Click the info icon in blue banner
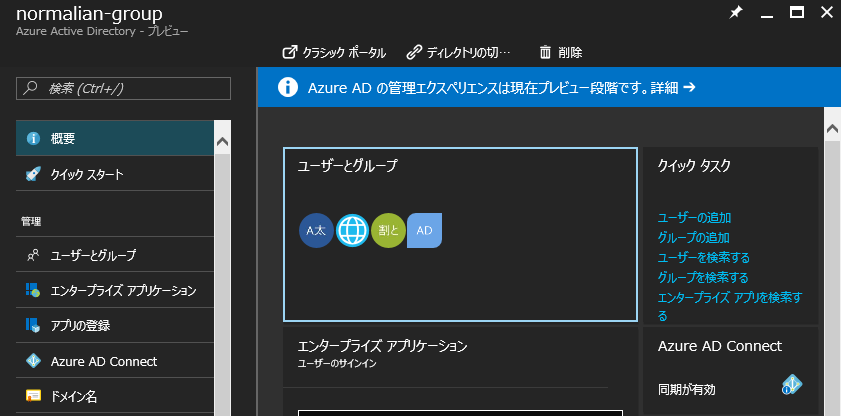Image resolution: width=841 pixels, height=416 pixels. [x=288, y=87]
